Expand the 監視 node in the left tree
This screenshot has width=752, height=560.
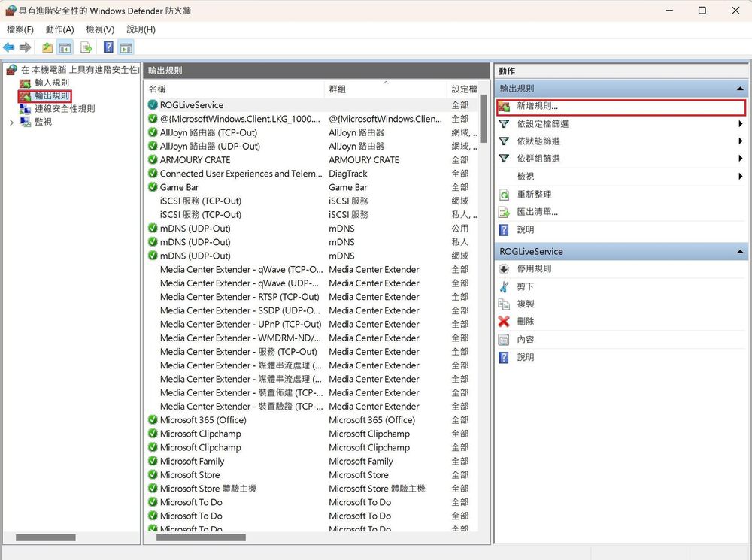14,121
